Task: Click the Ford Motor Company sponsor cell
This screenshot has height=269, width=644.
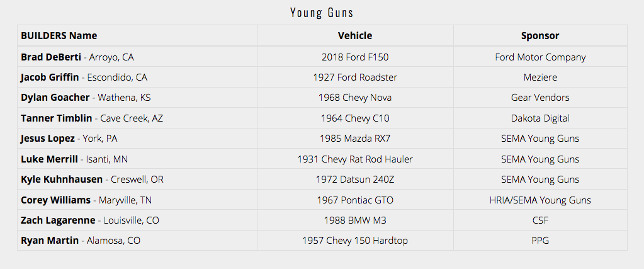Action: [540, 57]
